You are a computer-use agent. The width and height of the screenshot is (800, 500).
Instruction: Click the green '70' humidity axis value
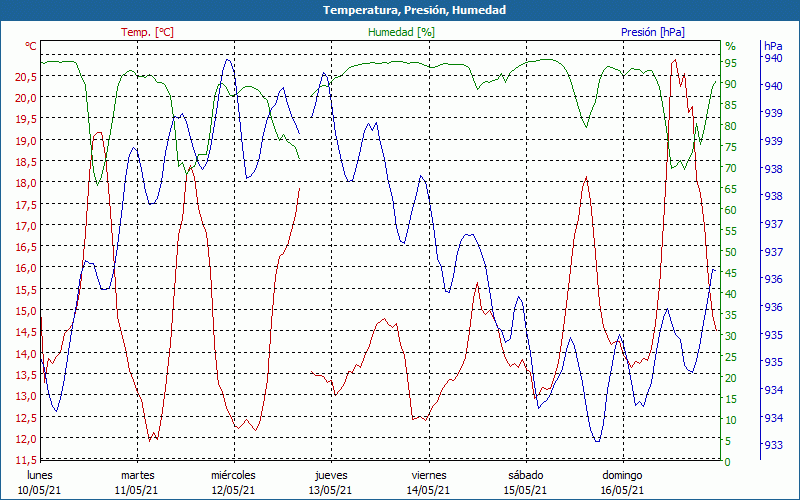[731, 168]
